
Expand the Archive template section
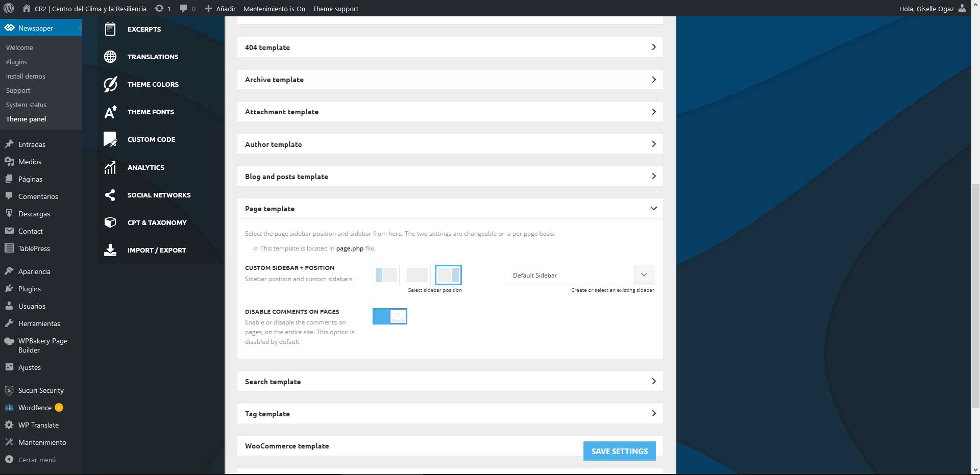coord(450,80)
